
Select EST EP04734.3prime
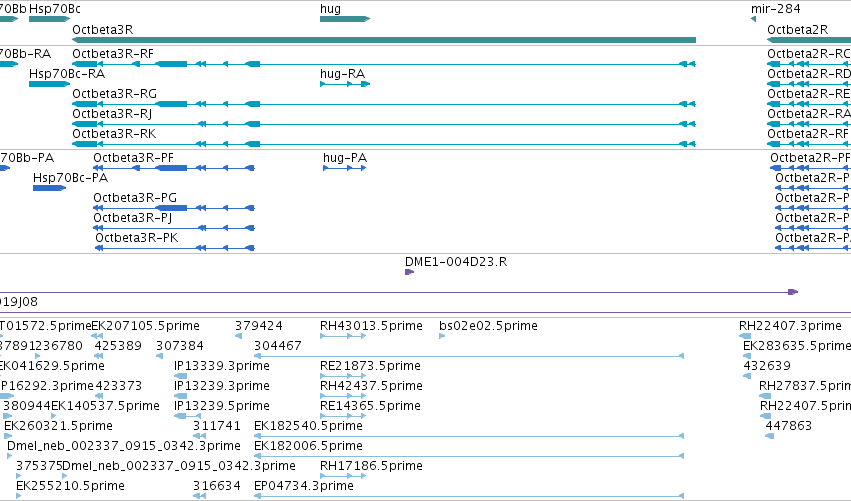[303, 486]
